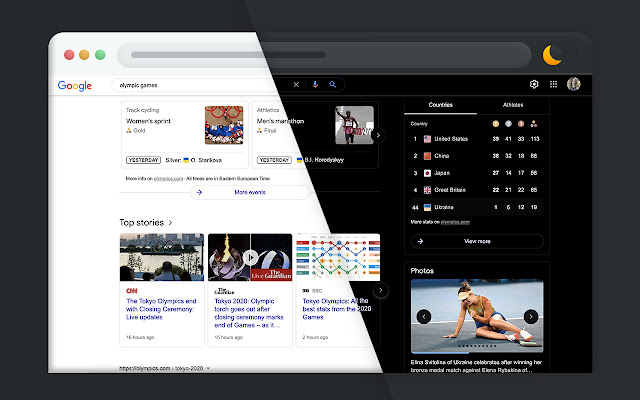
Task: Open the More events button
Action: click(x=250, y=192)
